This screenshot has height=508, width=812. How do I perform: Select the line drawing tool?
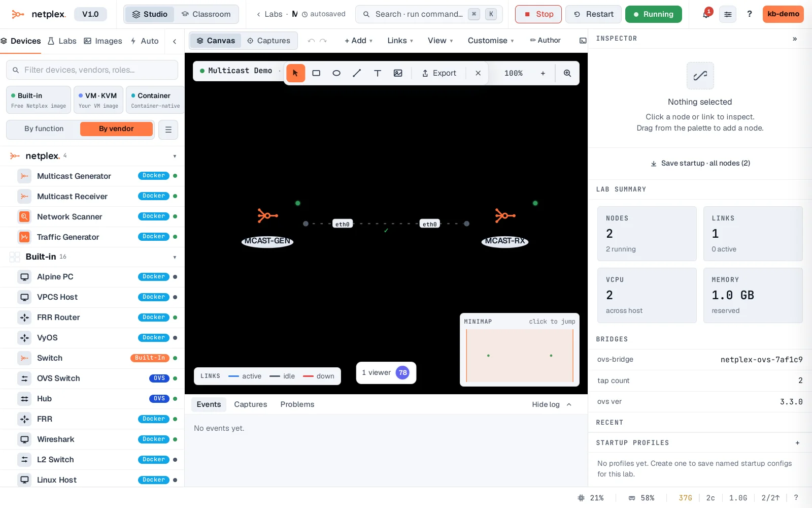357,73
